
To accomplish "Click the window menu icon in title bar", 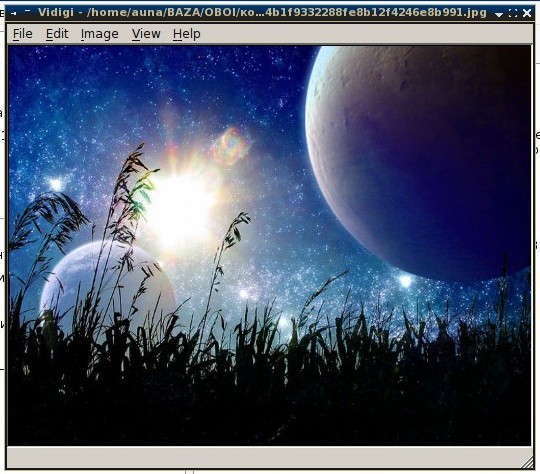I will coord(14,13).
